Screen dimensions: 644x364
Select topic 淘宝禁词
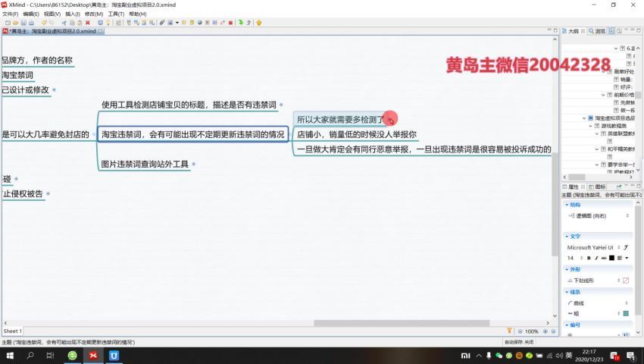click(x=17, y=75)
